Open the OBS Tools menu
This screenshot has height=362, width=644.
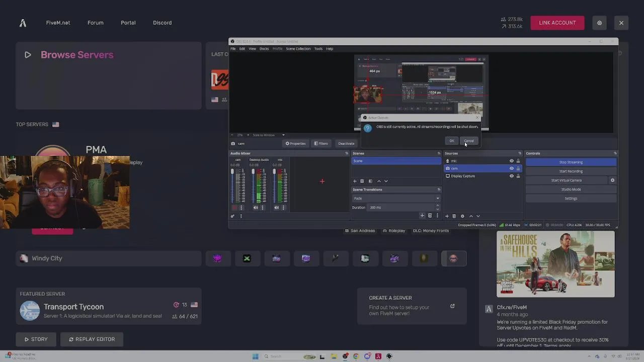tap(318, 49)
